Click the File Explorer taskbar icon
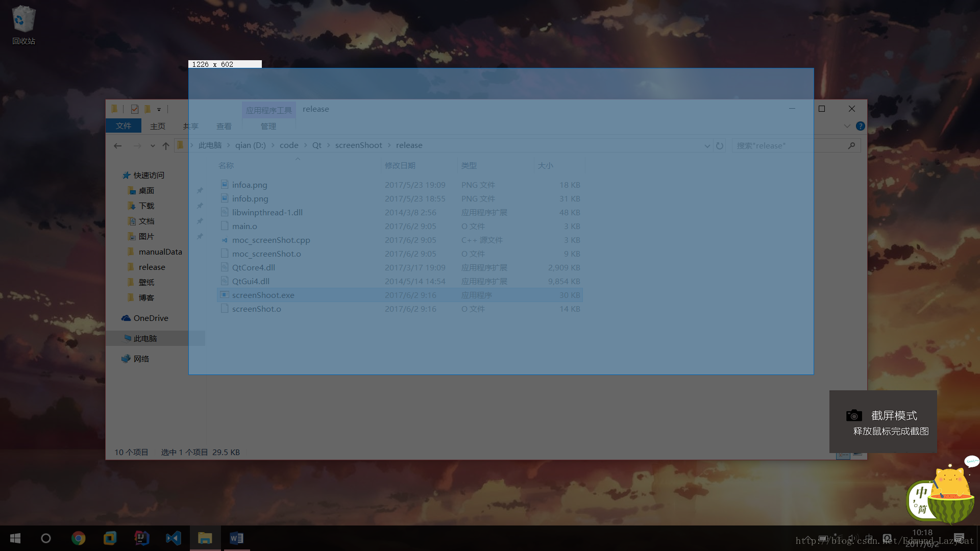Screen dimensions: 980x551 click(x=205, y=538)
